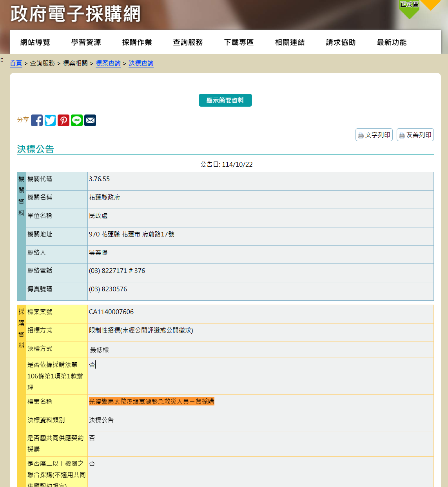This screenshot has height=487, width=448.
Task: Open the 查詢服務 menu
Action: coord(188,42)
